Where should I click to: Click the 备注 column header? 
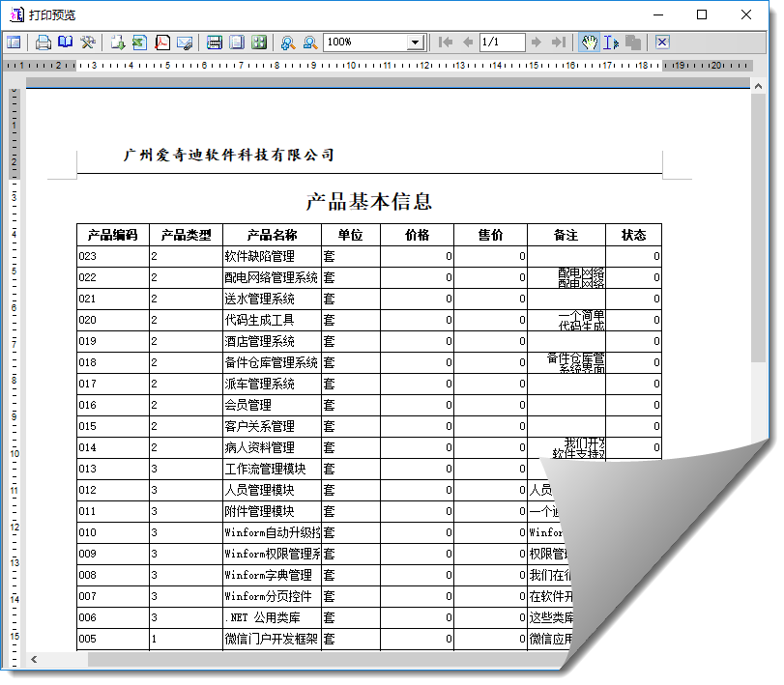click(x=566, y=235)
